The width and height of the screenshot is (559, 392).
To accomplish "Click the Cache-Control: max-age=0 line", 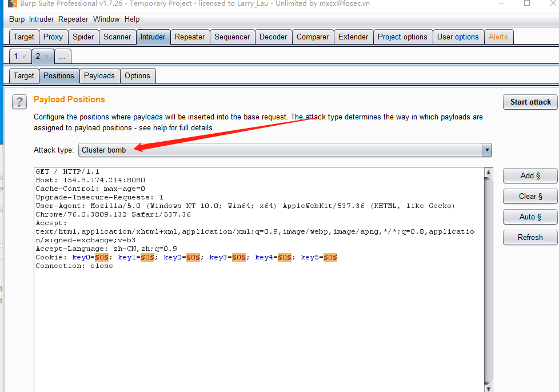I will point(90,189).
